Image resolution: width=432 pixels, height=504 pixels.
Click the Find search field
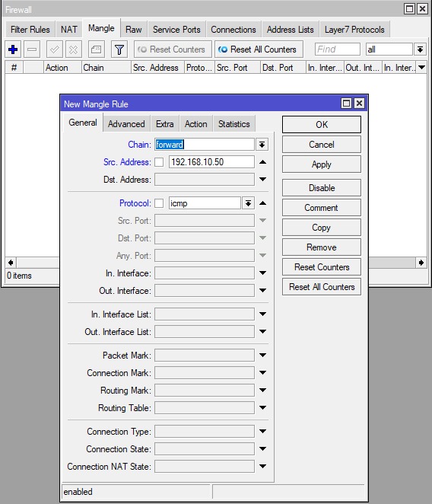(337, 49)
